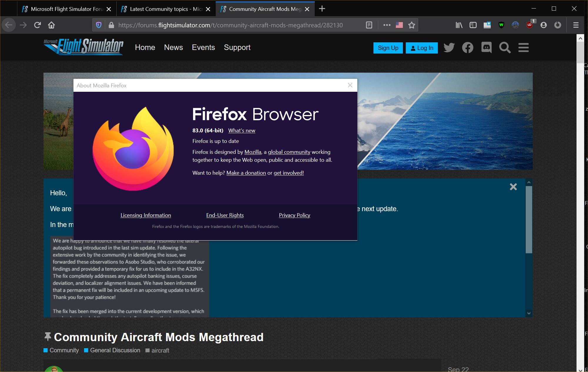This screenshot has height=372, width=588.
Task: Open the Library toolbar icon
Action: pyautogui.click(x=459, y=25)
